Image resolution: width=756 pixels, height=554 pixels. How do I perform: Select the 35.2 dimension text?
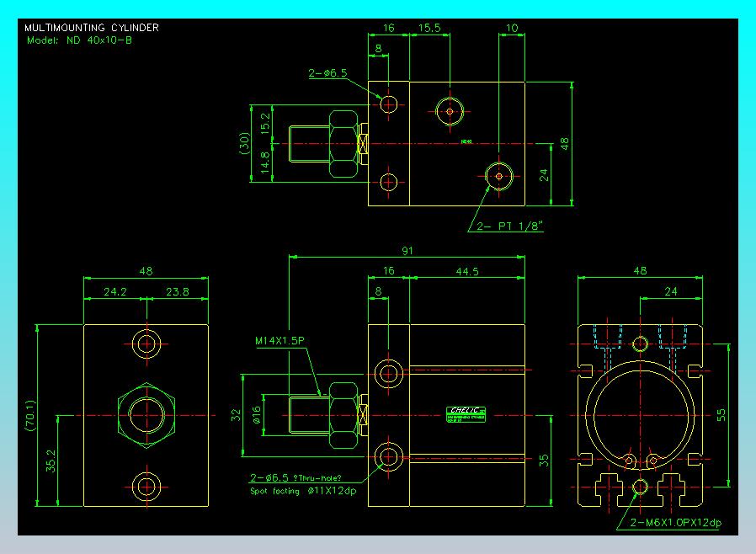tap(51, 461)
